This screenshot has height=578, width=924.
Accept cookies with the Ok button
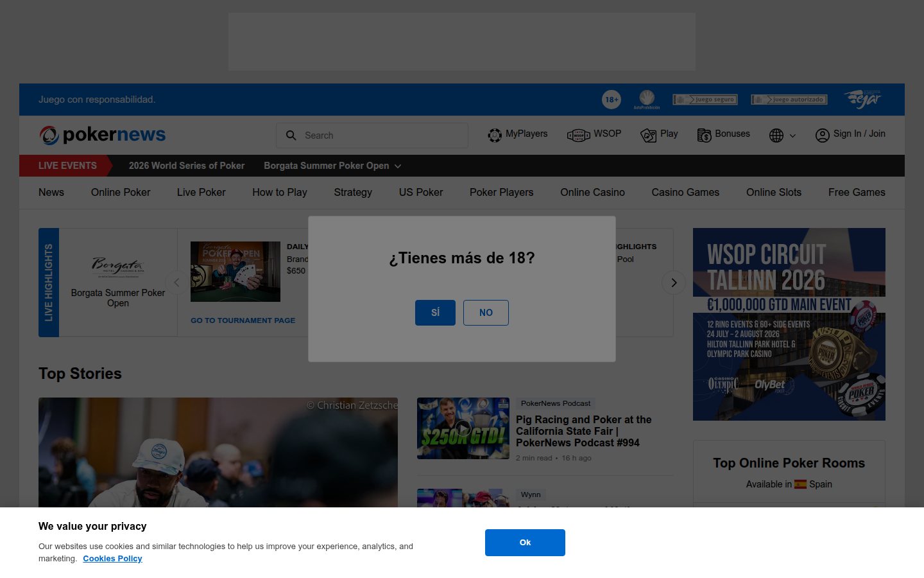[x=525, y=543]
